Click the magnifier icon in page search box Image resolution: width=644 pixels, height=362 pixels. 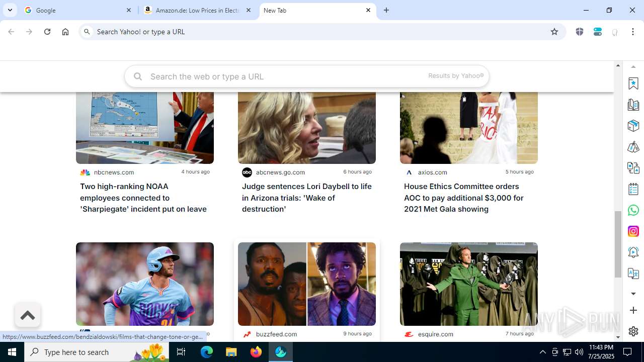coord(137,76)
